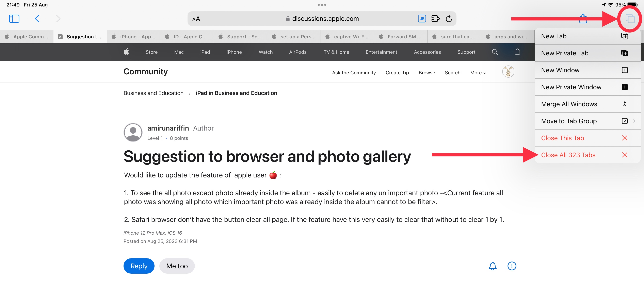Open the AA reader view menu

point(196,19)
